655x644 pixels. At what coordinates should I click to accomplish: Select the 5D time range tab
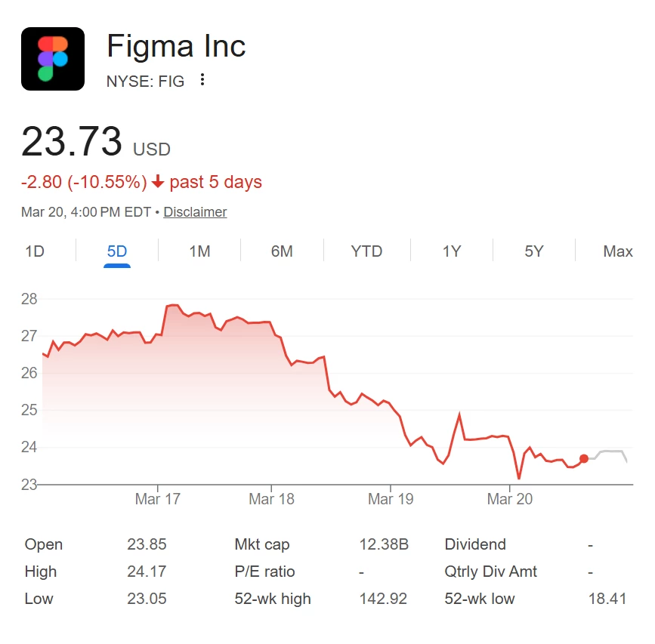click(x=117, y=251)
